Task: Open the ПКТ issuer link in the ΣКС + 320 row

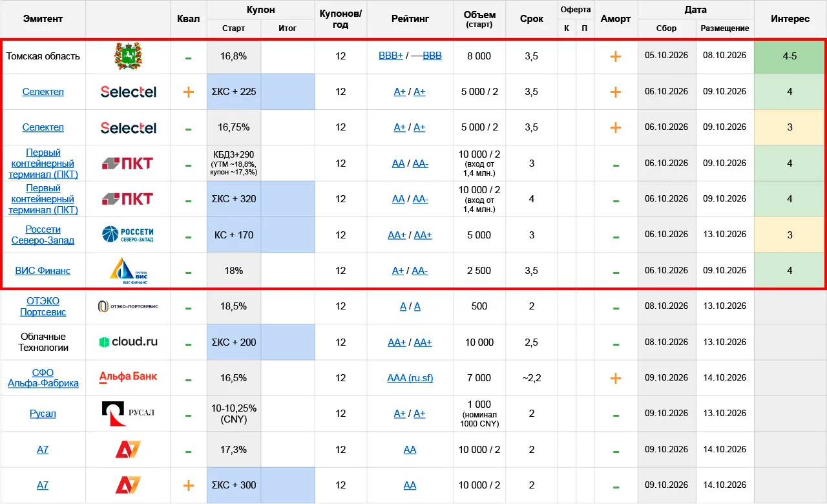Action: coord(43,198)
